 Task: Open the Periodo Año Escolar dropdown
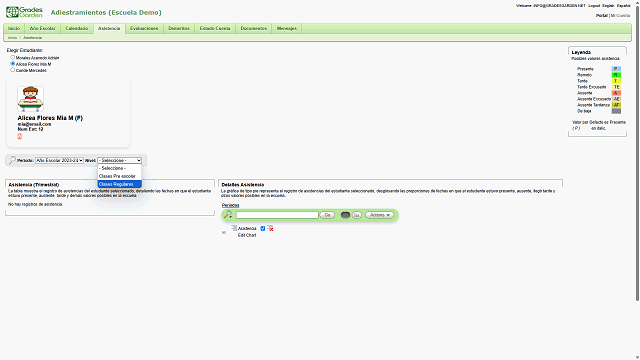(x=59, y=160)
